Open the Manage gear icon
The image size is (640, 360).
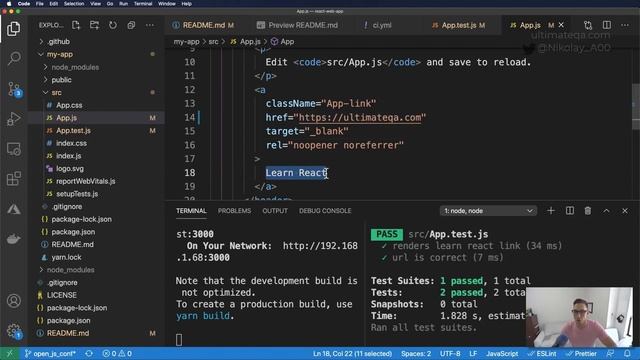pos(14,331)
